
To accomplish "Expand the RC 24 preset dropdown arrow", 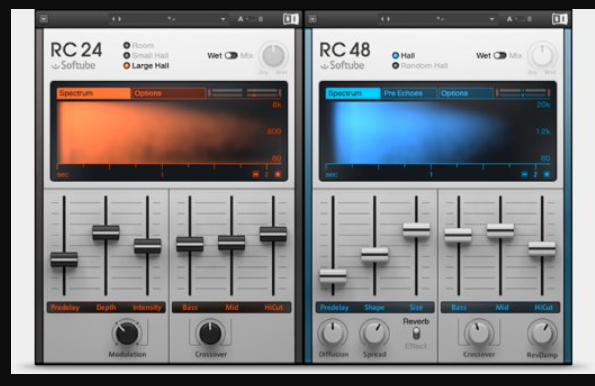I will 223,19.
